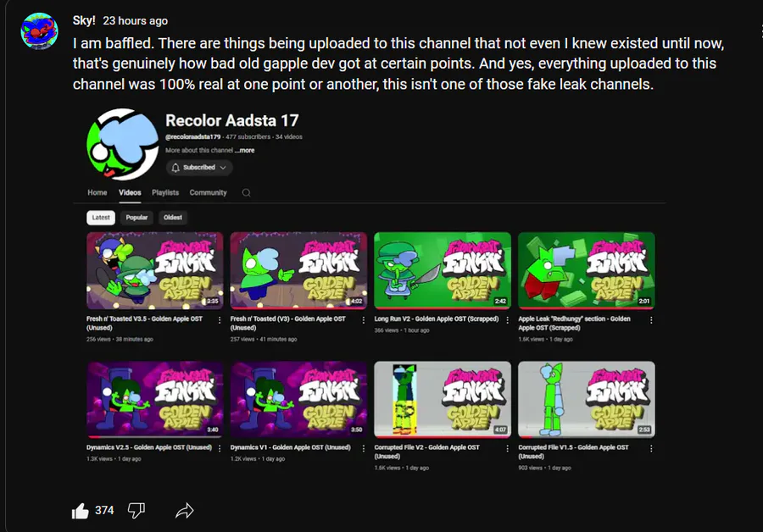Open options menu for Corrupted File V1.5
This screenshot has width=763, height=532.
point(651,448)
